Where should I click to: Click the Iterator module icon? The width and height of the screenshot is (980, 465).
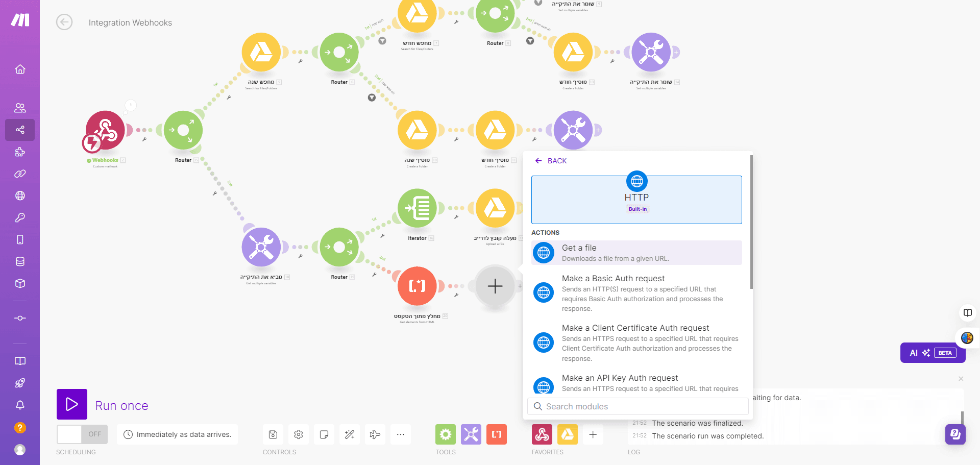tap(417, 208)
